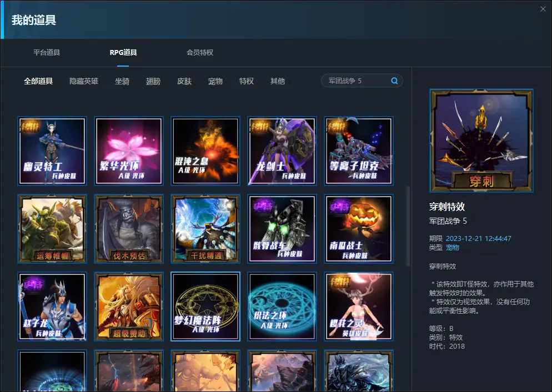Select the 赵子龙 unit skin item

pyautogui.click(x=52, y=306)
